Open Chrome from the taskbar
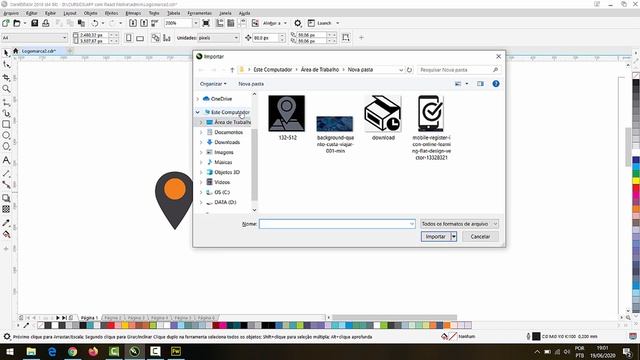The height and width of the screenshot is (360, 640). 73,351
